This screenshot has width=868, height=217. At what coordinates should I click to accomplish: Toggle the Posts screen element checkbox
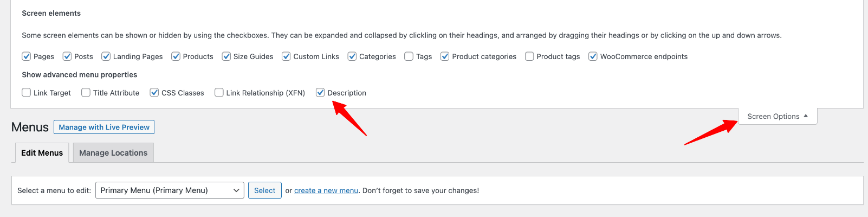click(67, 56)
